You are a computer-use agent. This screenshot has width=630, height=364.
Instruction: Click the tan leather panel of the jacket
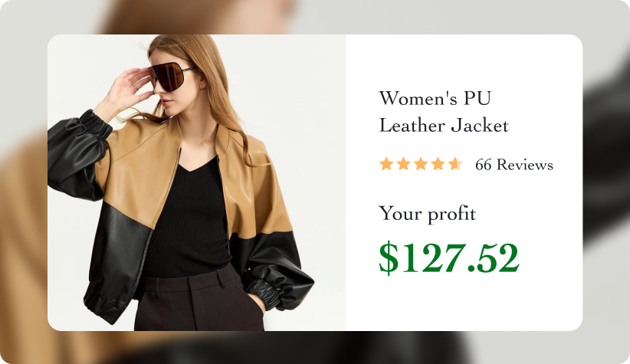(x=136, y=169)
